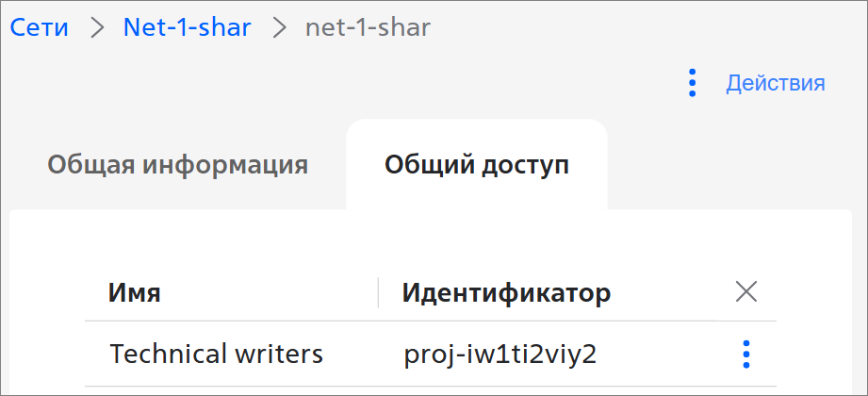This screenshot has height=396, width=868.
Task: Sort by the Идентификатор column header
Action: point(506,292)
